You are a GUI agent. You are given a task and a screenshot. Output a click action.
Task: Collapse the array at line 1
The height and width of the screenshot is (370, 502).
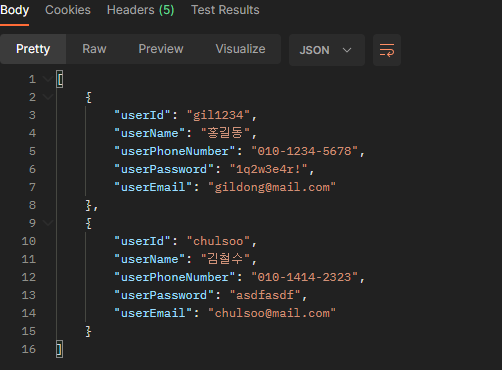click(x=48, y=79)
